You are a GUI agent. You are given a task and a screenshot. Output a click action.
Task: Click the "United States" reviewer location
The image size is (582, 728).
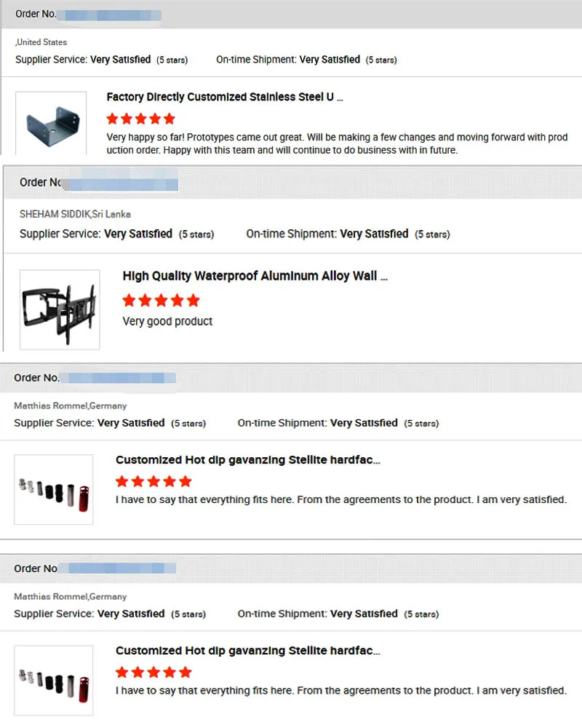42,42
